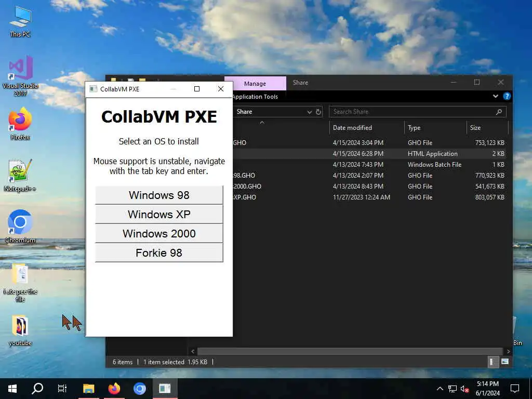Screen dimensions: 532x399
Task: Select the 753,123 KB GHO file row
Action: click(370, 143)
